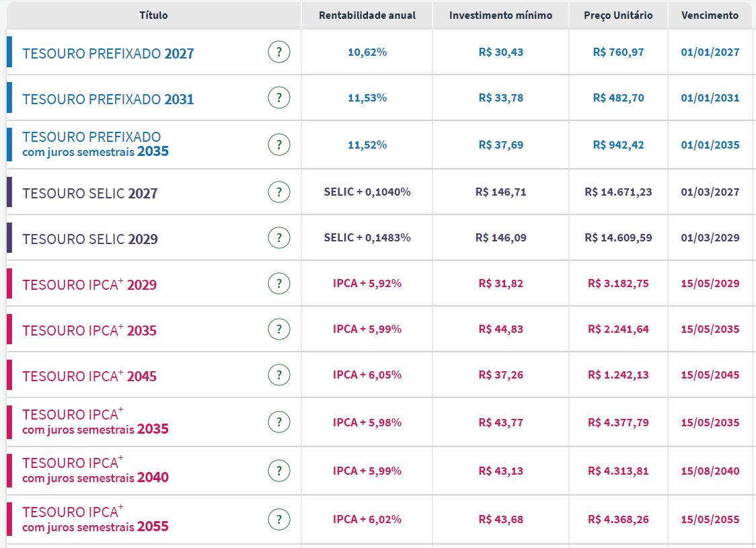Click question mark for Prefixado juros semestrais 2035
Viewport: 756px width, 548px height.
coord(279,145)
